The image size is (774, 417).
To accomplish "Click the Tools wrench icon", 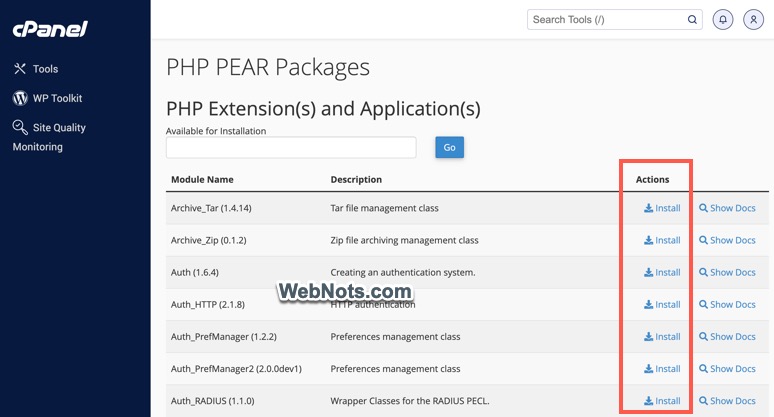I will (x=20, y=69).
